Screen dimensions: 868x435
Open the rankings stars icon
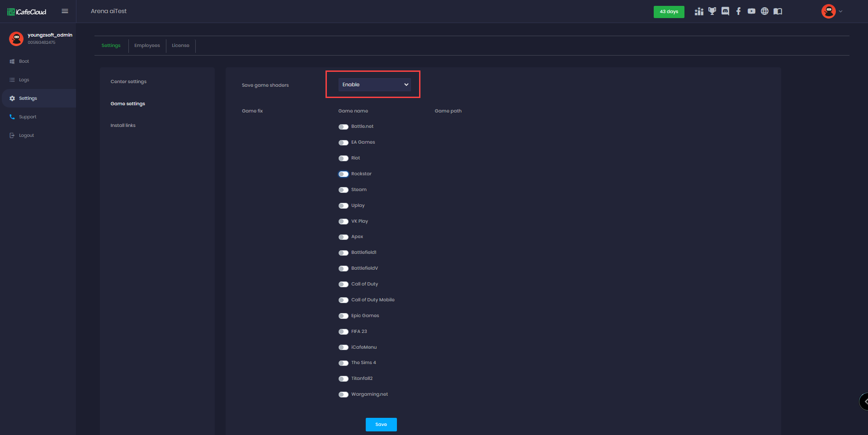point(699,11)
